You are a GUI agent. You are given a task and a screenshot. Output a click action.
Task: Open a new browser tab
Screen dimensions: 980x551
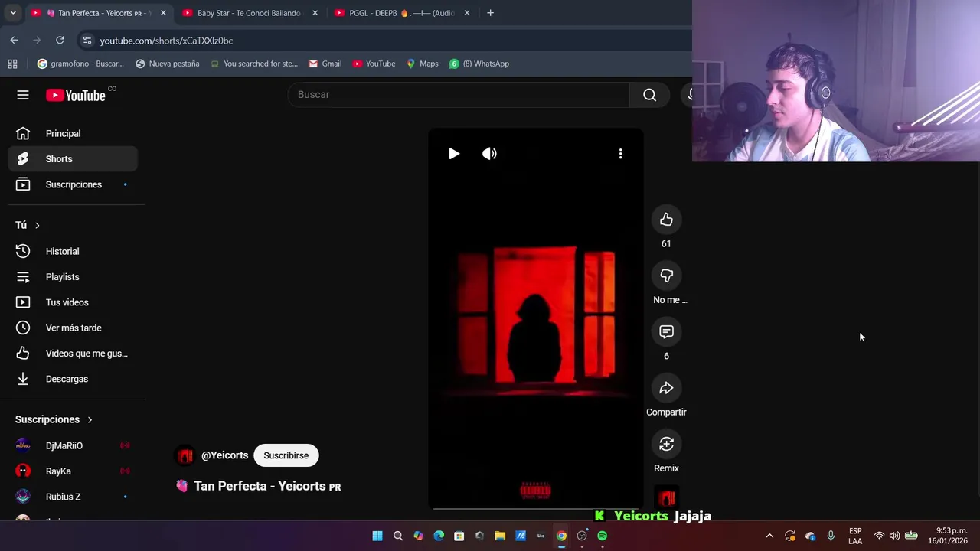click(x=490, y=13)
